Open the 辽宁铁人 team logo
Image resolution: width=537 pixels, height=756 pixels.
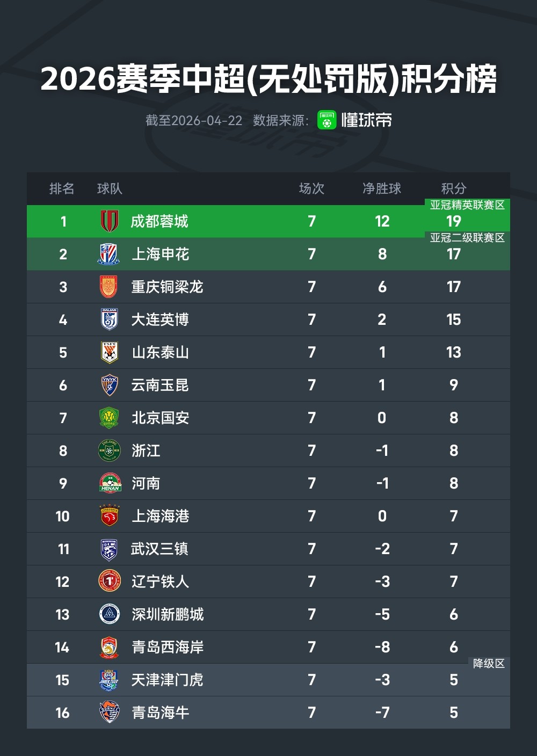(109, 581)
